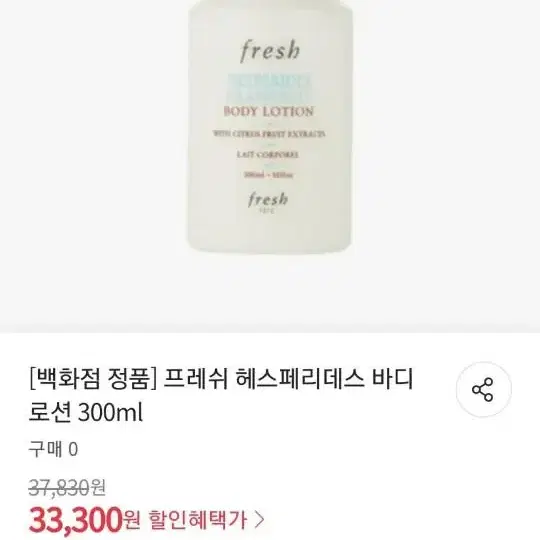Click the crossed-out 37,830원 original price
Screen dimensions: 540x540
point(67,488)
